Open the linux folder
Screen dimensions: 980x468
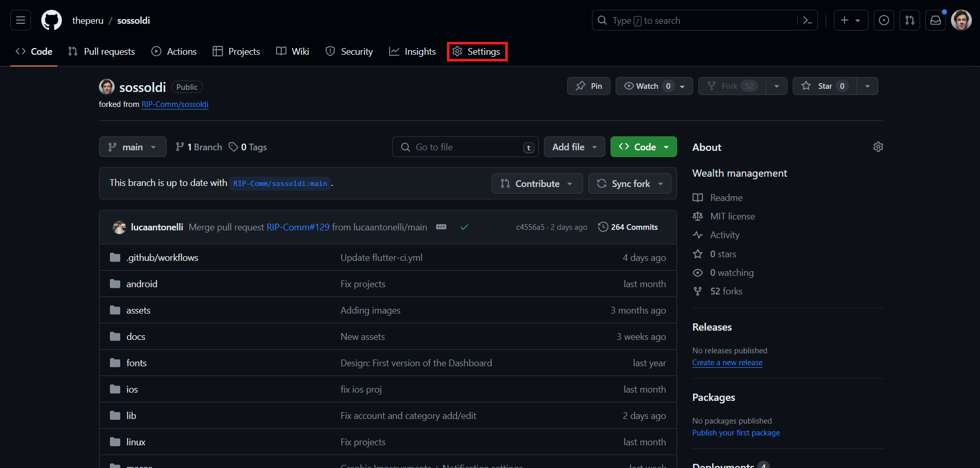coord(136,442)
